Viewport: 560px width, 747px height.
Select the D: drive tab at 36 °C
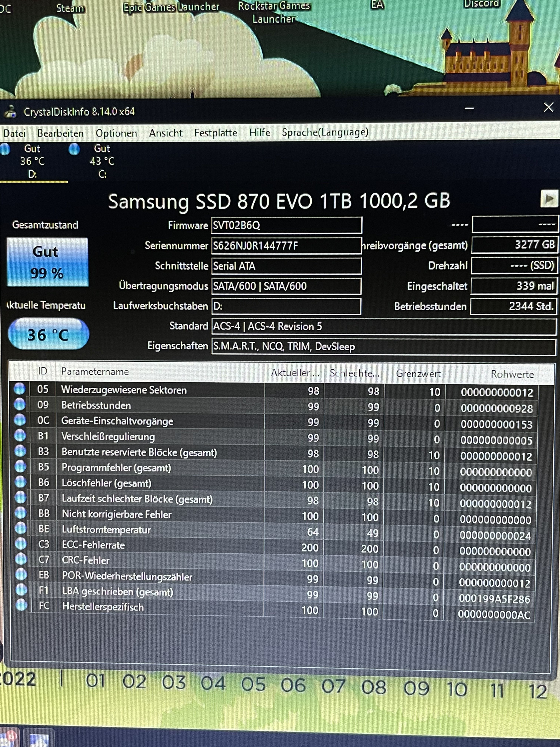click(x=32, y=161)
